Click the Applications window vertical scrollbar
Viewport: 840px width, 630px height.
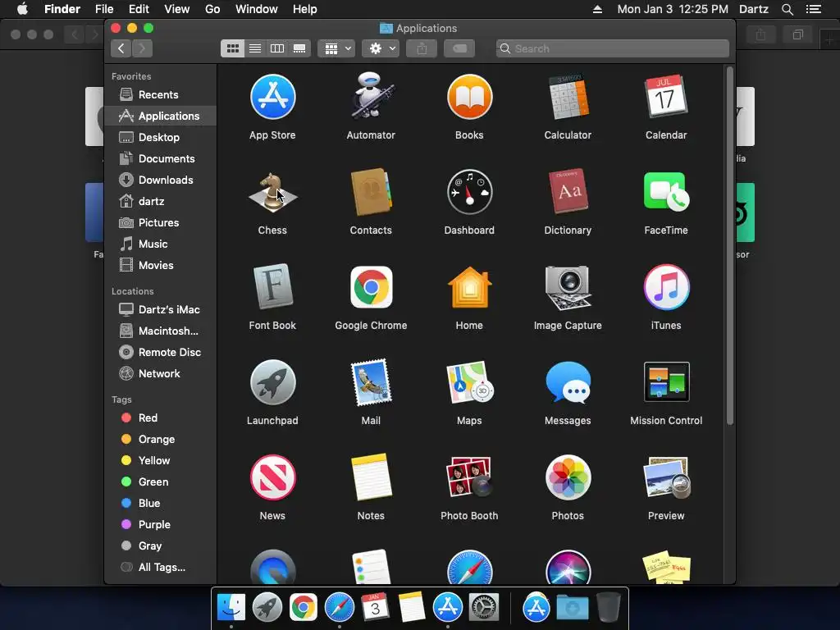coord(729,246)
